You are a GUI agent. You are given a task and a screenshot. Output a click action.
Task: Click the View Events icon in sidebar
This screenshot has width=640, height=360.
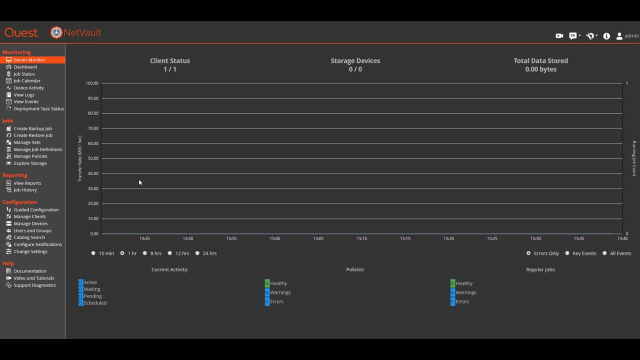9,102
